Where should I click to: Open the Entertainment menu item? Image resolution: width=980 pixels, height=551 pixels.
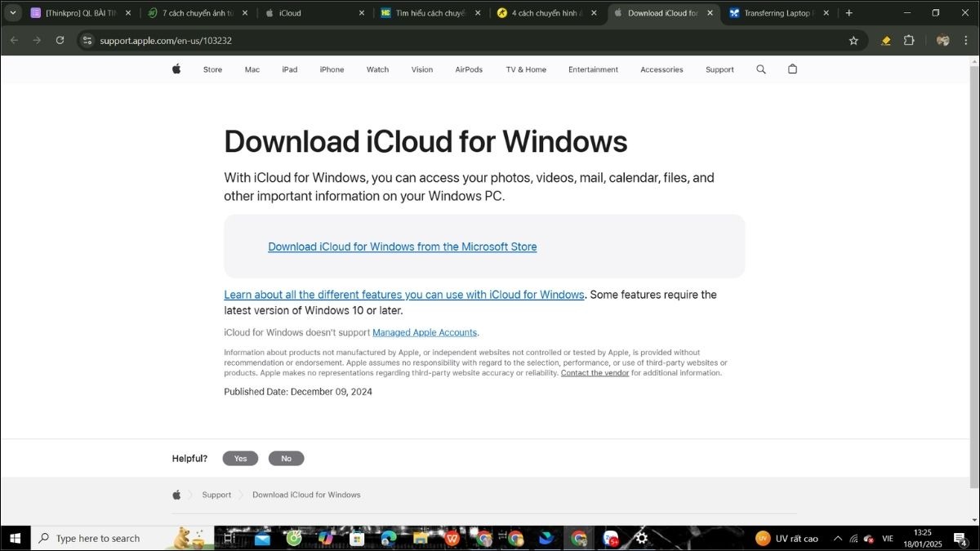click(x=593, y=69)
